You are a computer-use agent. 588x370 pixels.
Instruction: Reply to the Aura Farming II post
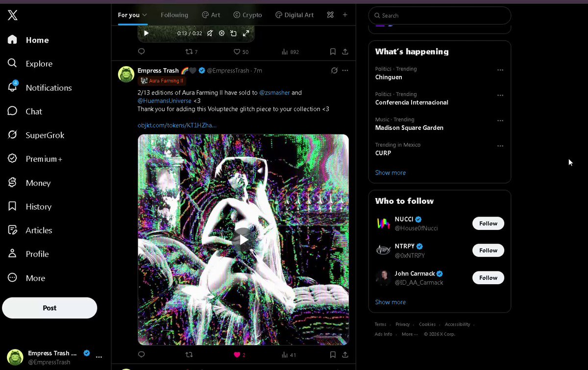pos(142,354)
